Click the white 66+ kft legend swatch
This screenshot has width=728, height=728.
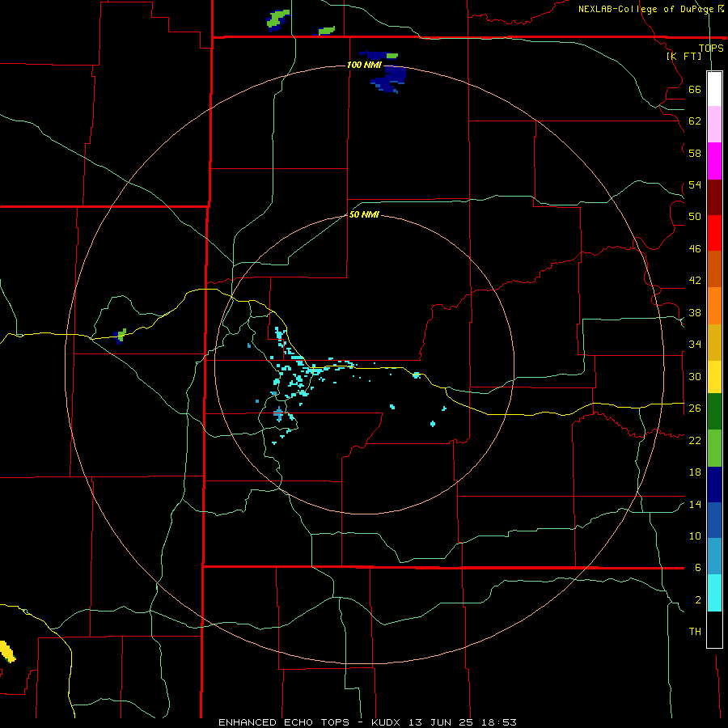[x=714, y=89]
